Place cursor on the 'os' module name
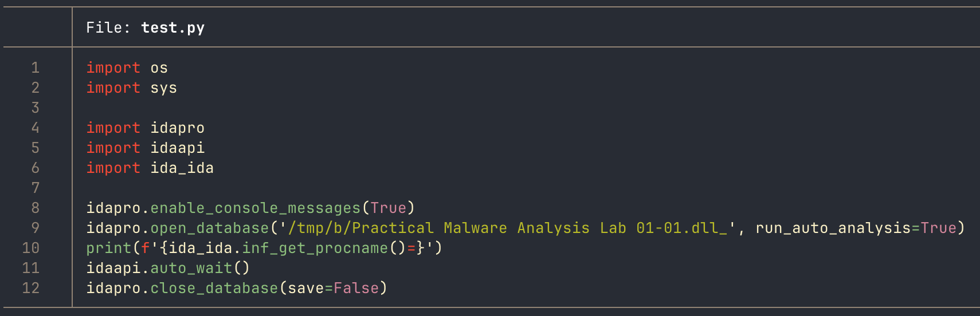Image resolution: width=980 pixels, height=316 pixels. coord(159,68)
